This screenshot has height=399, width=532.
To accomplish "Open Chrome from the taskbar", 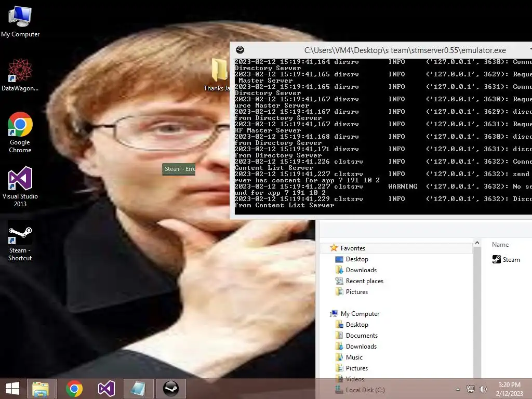I will 74,389.
